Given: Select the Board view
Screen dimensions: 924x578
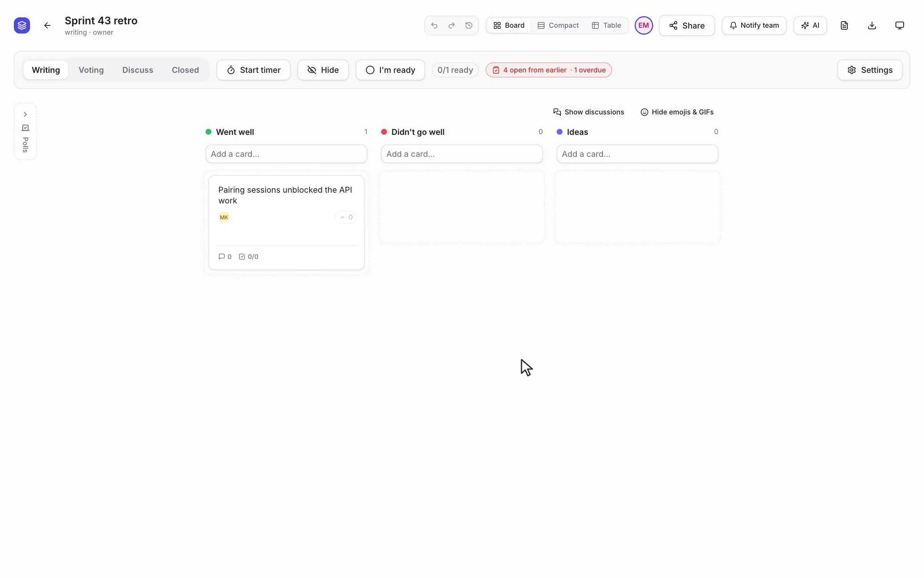Looking at the screenshot, I should tap(509, 25).
